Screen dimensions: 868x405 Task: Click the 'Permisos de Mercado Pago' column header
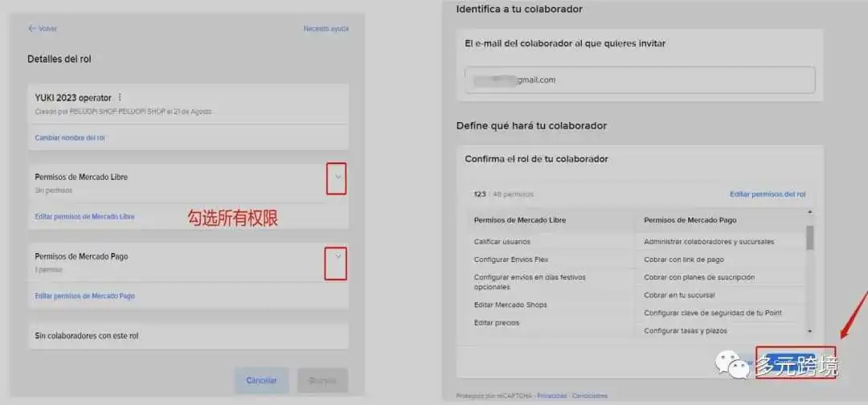pos(690,220)
